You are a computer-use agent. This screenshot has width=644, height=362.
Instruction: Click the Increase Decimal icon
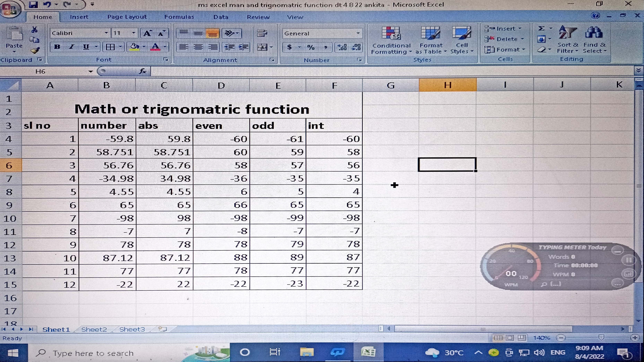click(x=342, y=47)
